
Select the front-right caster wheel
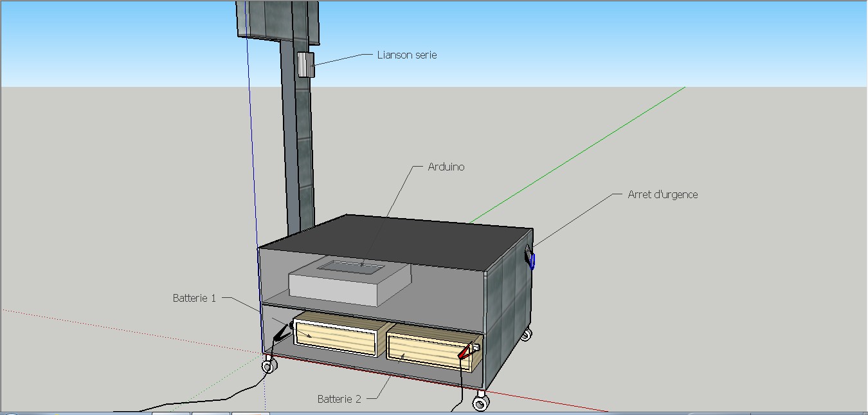coord(480,403)
